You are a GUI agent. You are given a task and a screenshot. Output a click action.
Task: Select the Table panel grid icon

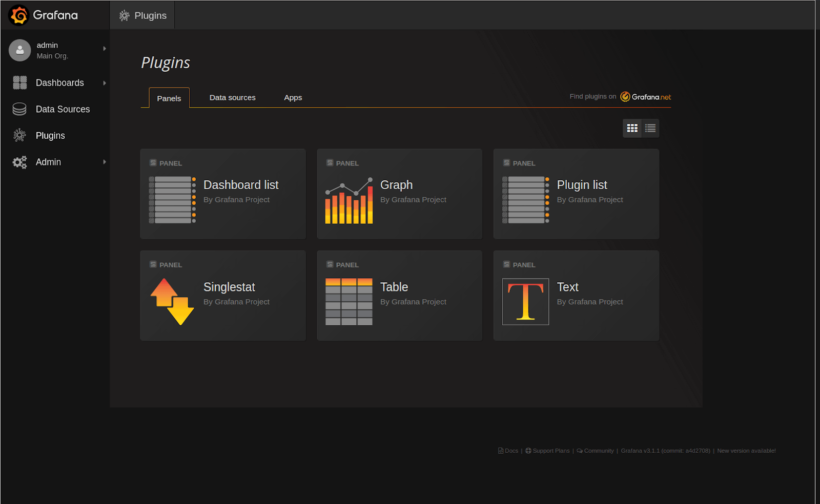(349, 302)
